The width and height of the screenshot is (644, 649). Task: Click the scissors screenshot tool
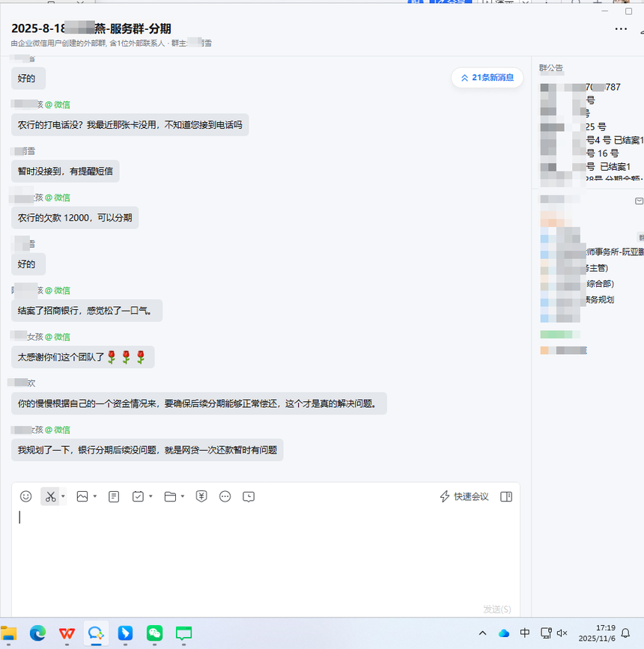click(x=50, y=496)
